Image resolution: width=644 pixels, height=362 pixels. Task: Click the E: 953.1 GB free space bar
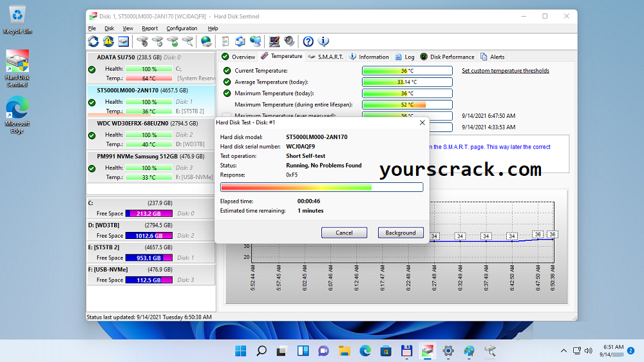tap(149, 258)
